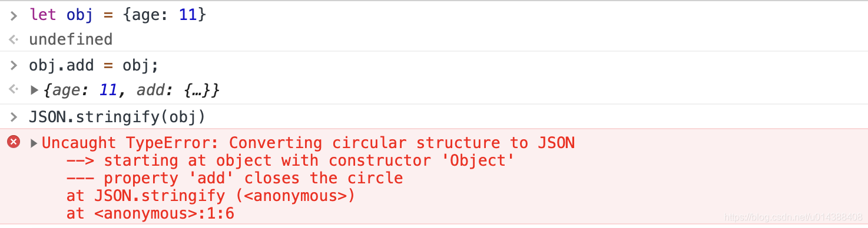Screen dimensions: 868x228
Task: Click input chevron beside 'let obj' command
Action: [14, 16]
